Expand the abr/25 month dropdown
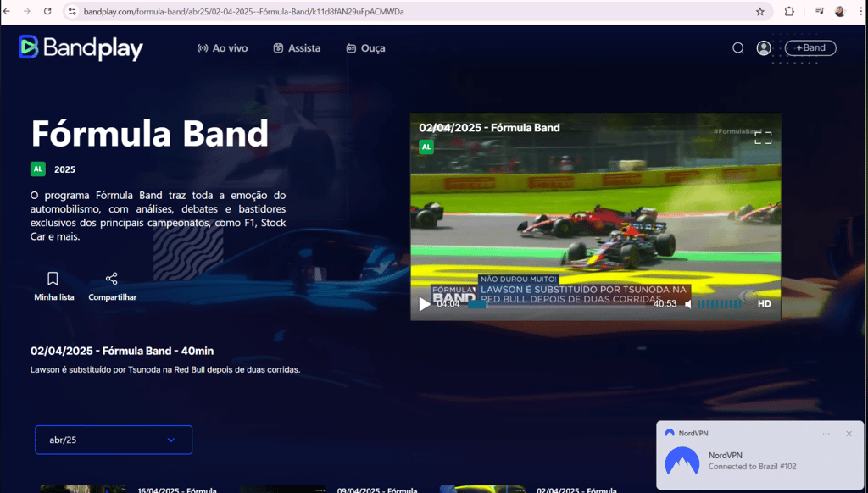The image size is (868, 493). (x=114, y=440)
